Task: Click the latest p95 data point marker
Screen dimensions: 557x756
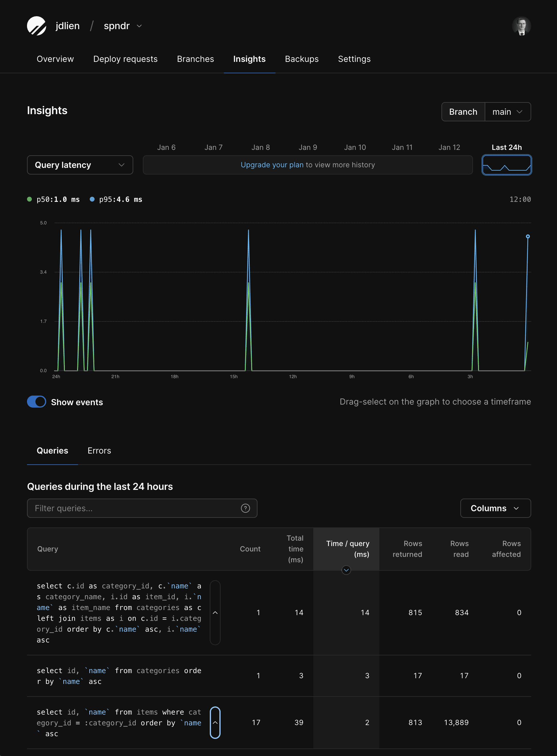Action: click(528, 236)
